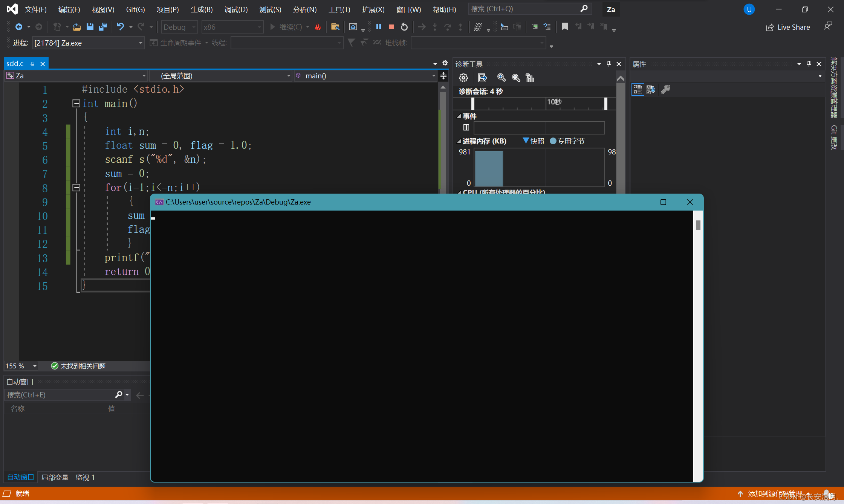The height and width of the screenshot is (504, 844).
Task: Stop debugging with the red square icon
Action: pyautogui.click(x=391, y=27)
